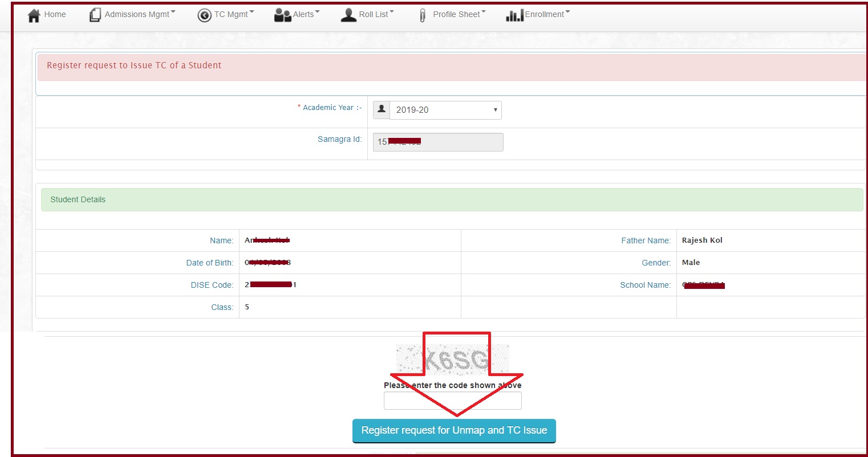
Task: Click the Alerts people icon
Action: (282, 15)
